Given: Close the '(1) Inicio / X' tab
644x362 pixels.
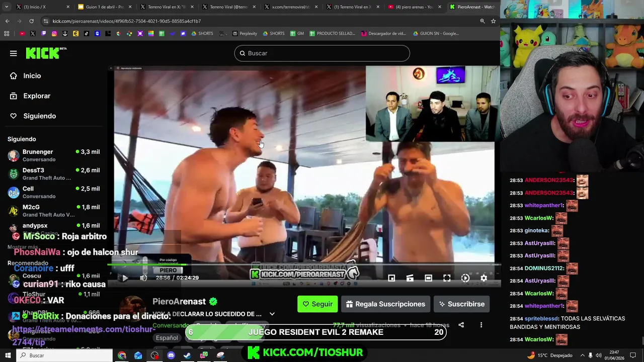Looking at the screenshot, I should pyautogui.click(x=67, y=7).
